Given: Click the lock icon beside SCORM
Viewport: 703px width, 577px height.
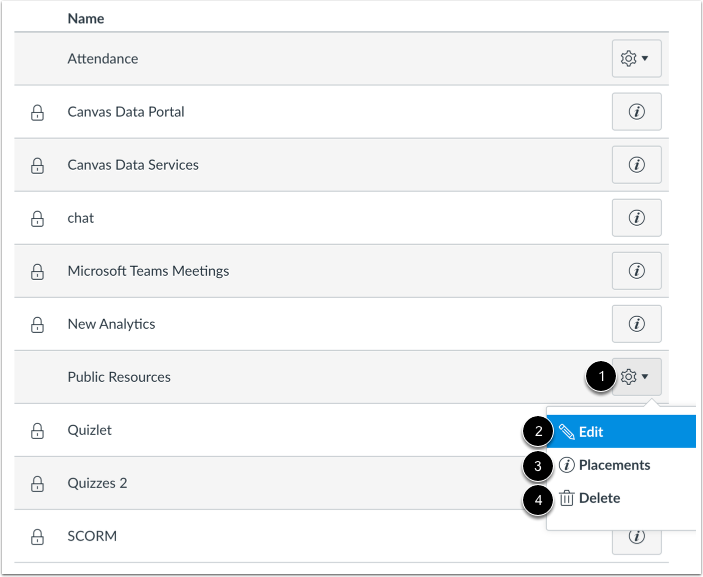Looking at the screenshot, I should (37, 537).
